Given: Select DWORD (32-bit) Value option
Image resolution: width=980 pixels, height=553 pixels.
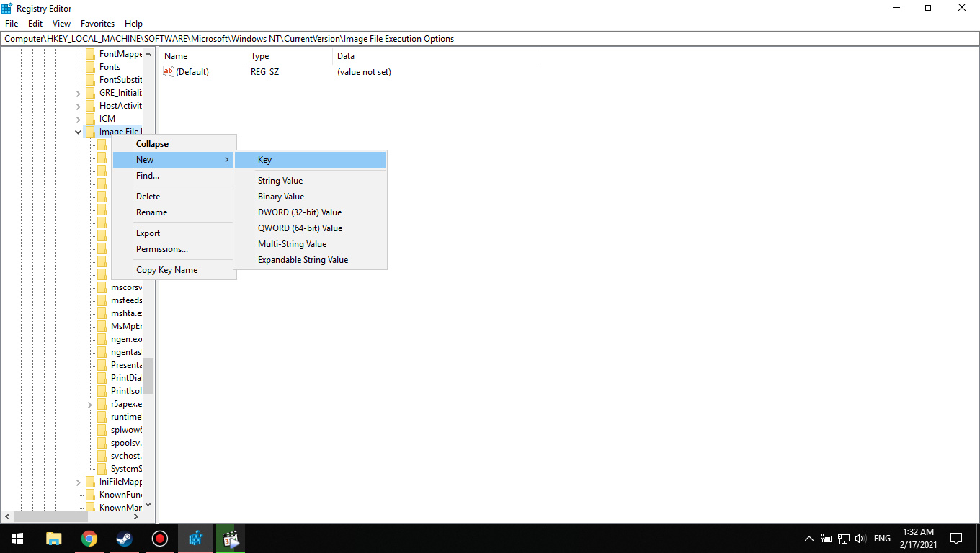Looking at the screenshot, I should pos(300,212).
